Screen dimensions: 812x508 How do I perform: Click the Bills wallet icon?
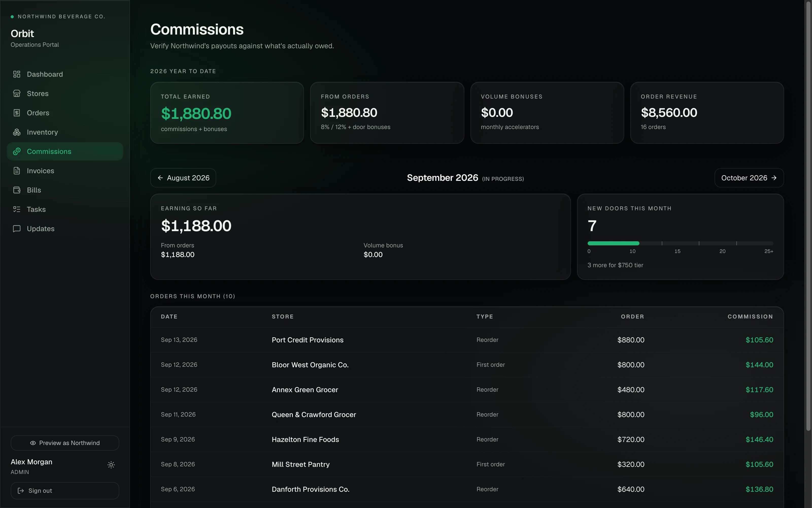[17, 190]
